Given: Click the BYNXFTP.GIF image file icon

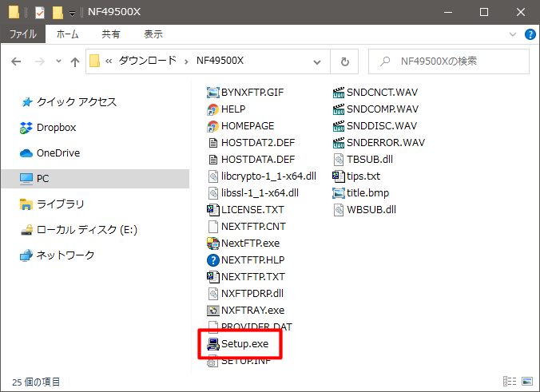Looking at the screenshot, I should [x=212, y=93].
